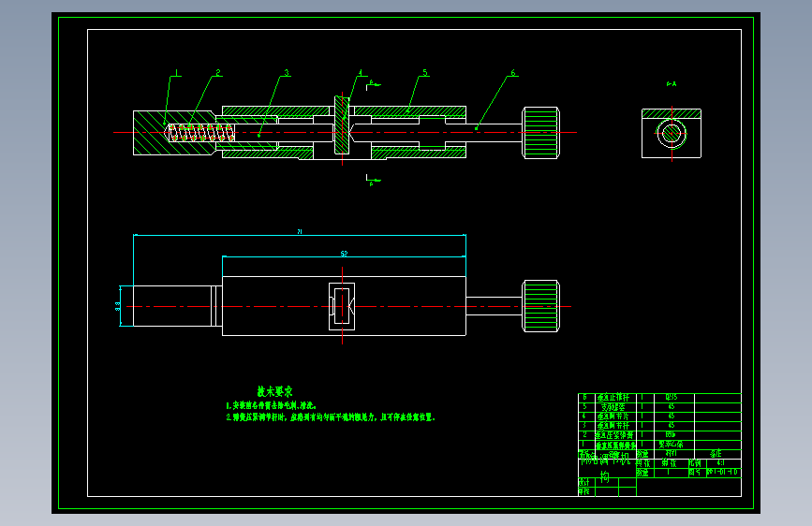Click callout number 6 above the rod

(x=513, y=72)
